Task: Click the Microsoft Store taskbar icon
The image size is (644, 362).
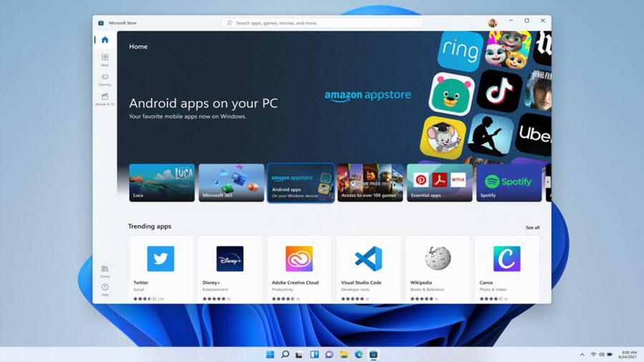Action: click(x=374, y=355)
